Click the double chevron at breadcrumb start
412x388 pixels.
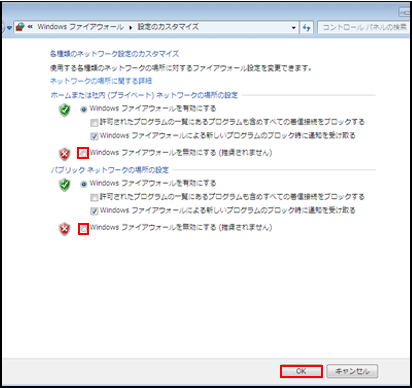pos(30,27)
